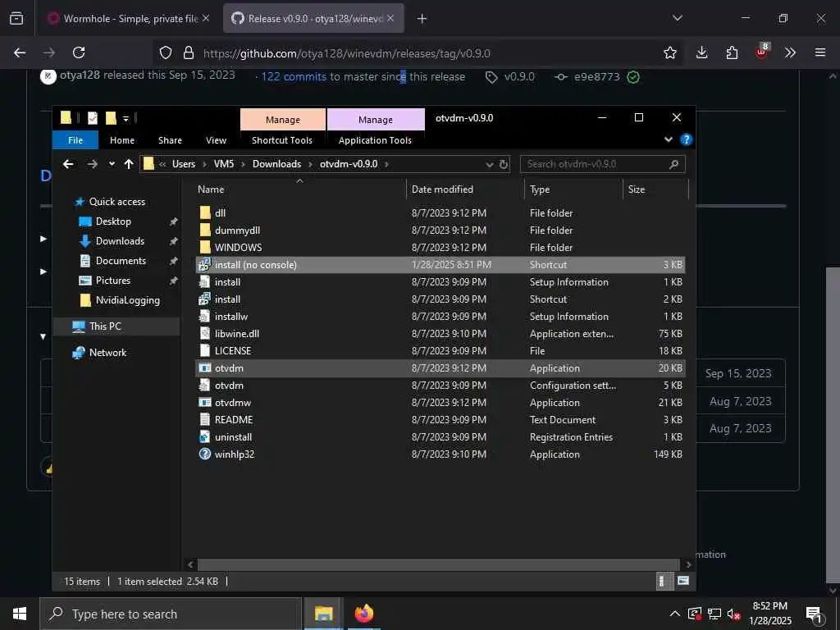Open the Firefox View icon
Viewport: 840px width, 630px height.
pos(16,18)
